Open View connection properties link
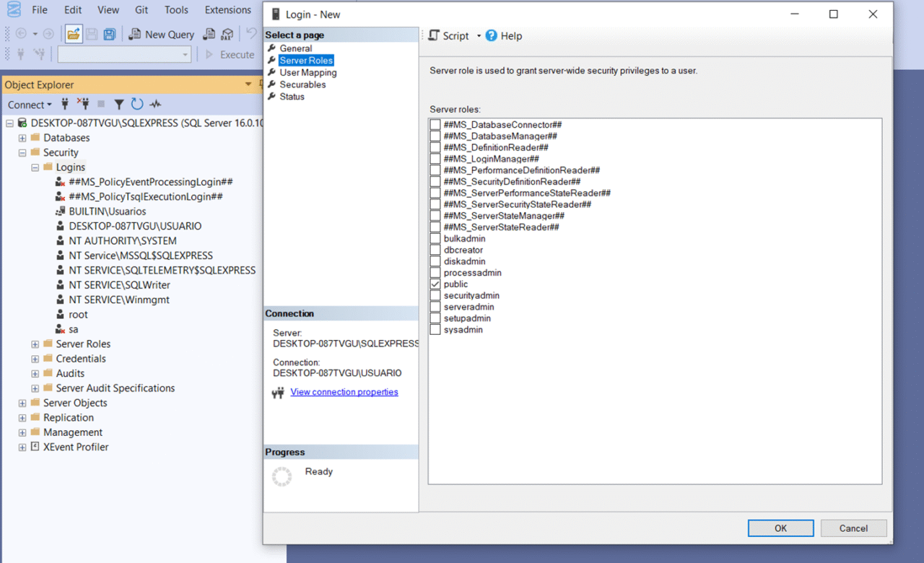The height and width of the screenshot is (563, 924). tap(344, 392)
